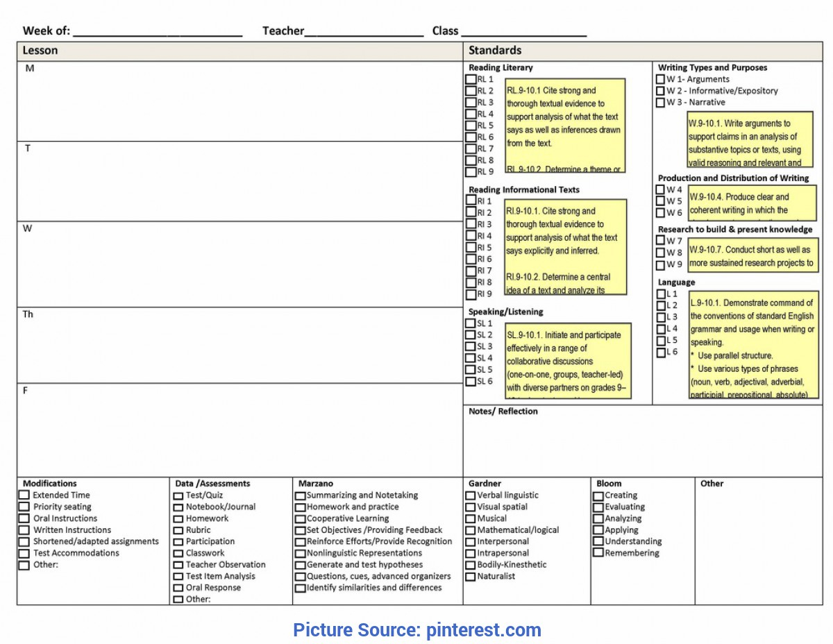Mark the Classwork checkbox

tap(178, 554)
